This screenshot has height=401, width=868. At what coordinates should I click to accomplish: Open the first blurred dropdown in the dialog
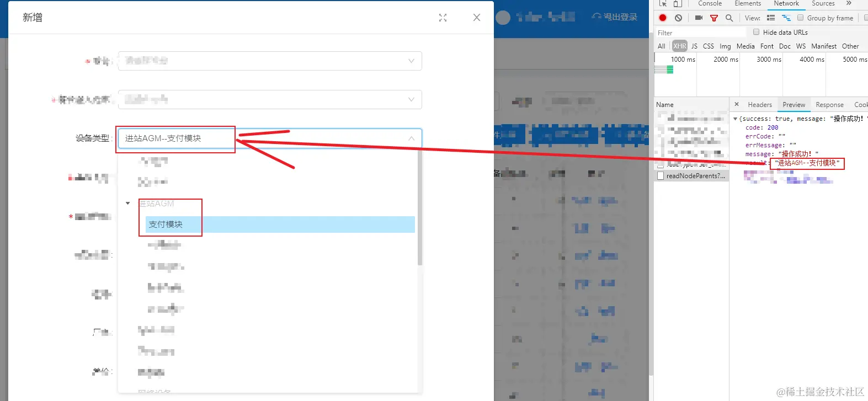[x=270, y=61]
